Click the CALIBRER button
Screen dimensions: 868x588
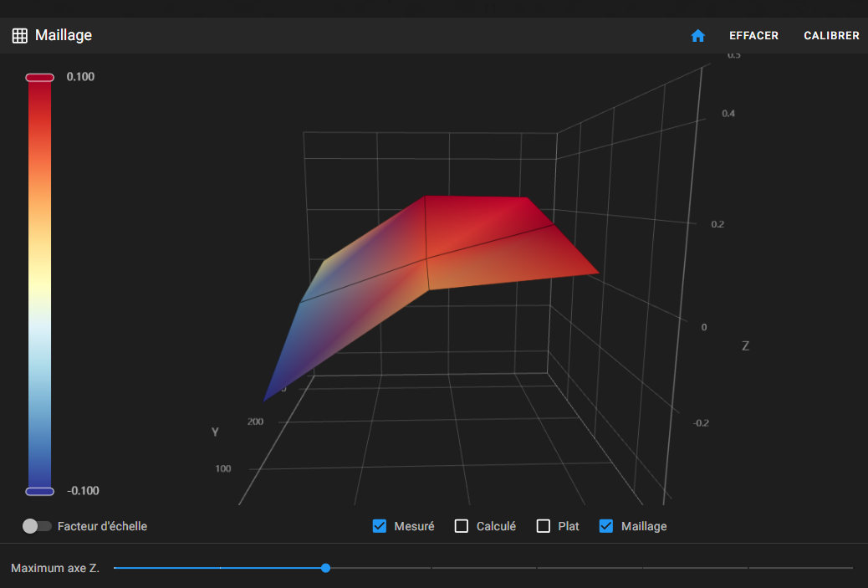pos(831,36)
